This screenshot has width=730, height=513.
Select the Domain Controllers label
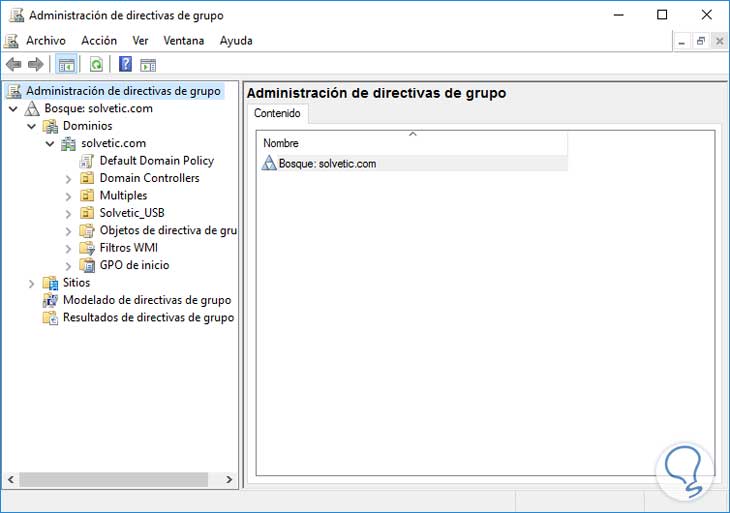149,178
